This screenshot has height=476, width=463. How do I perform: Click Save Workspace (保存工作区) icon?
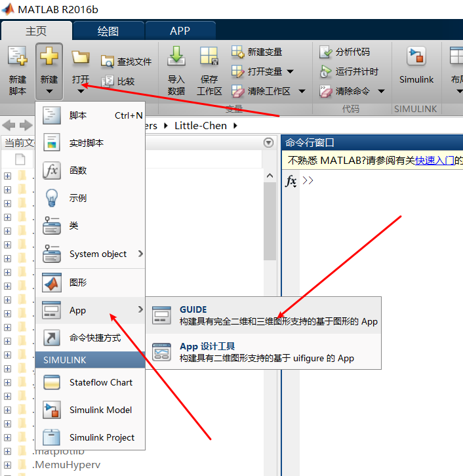[209, 56]
